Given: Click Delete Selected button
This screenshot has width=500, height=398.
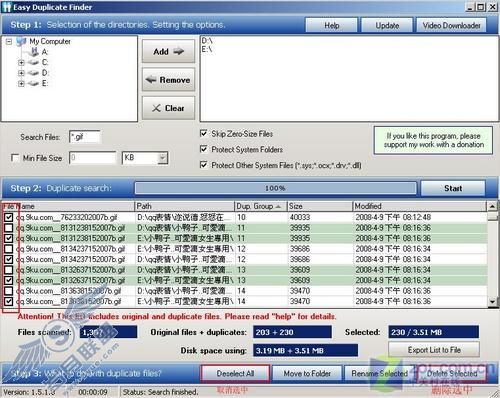Looking at the screenshot, I should click(452, 373).
